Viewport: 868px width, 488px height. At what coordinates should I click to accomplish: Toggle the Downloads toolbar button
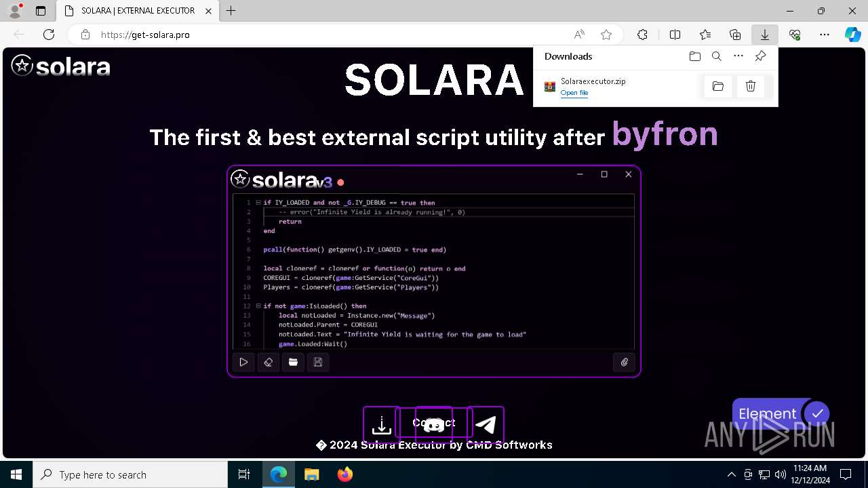765,35
